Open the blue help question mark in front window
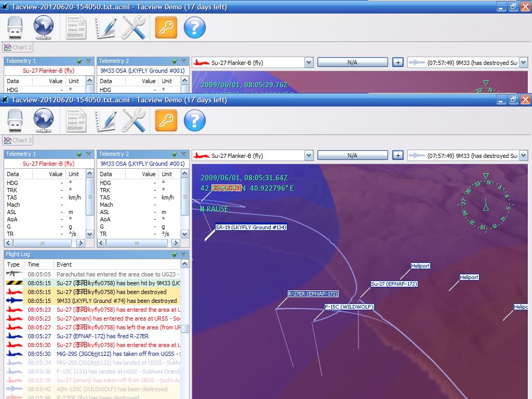Screen dimensions: 532x399 [195, 121]
